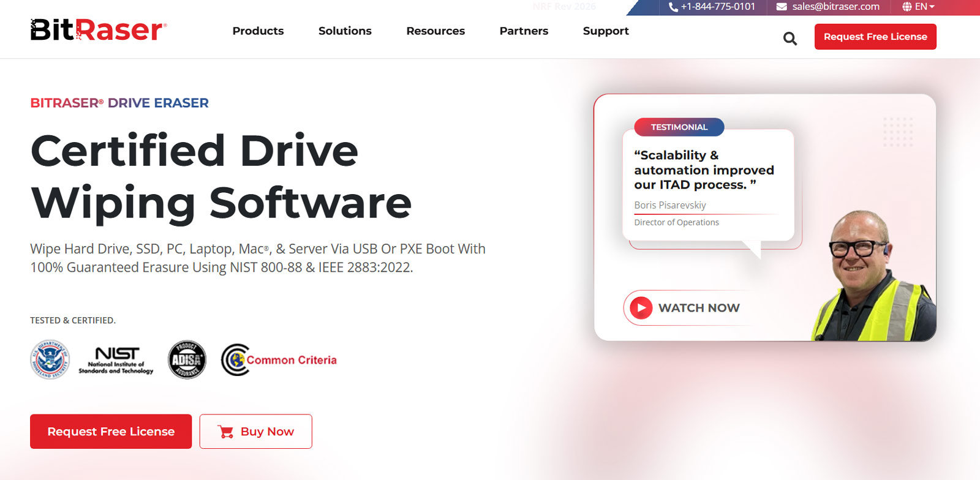
Task: Click the globe language icon
Action: (907, 7)
